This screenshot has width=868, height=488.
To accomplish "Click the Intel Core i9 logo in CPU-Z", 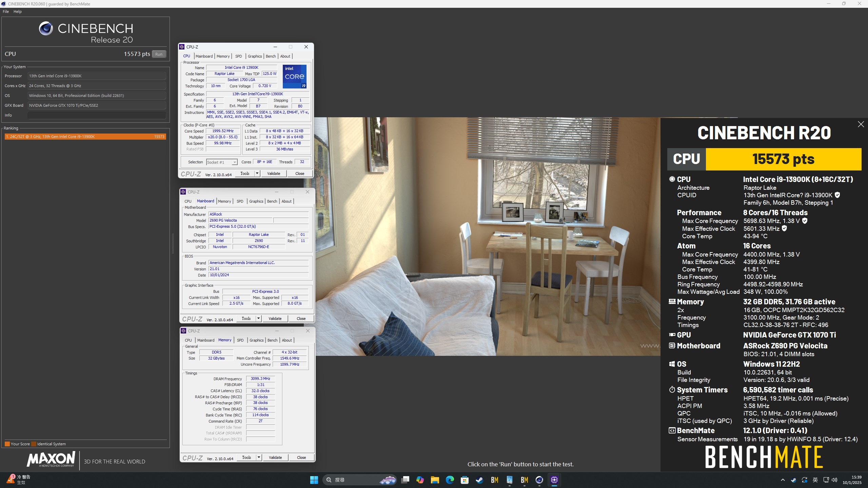I will 294,77.
